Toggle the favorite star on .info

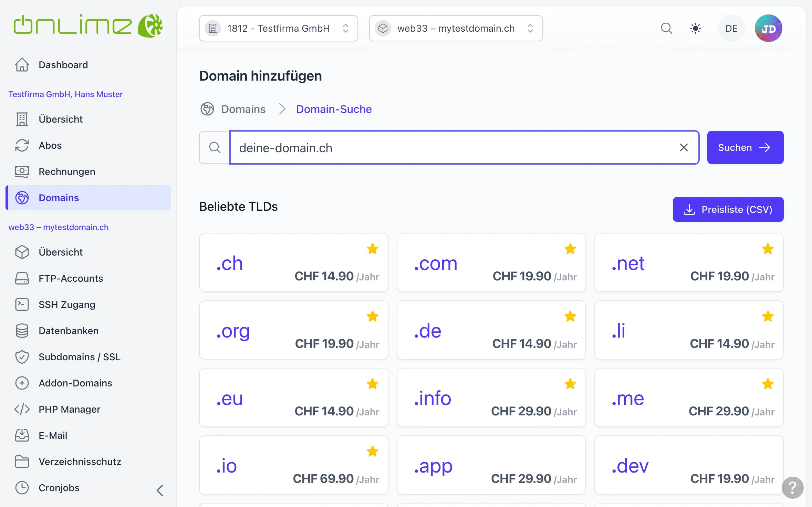tap(570, 384)
